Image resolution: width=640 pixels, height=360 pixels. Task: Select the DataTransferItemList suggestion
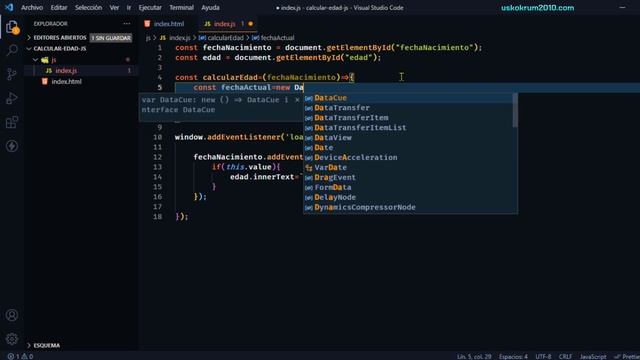click(x=408, y=128)
